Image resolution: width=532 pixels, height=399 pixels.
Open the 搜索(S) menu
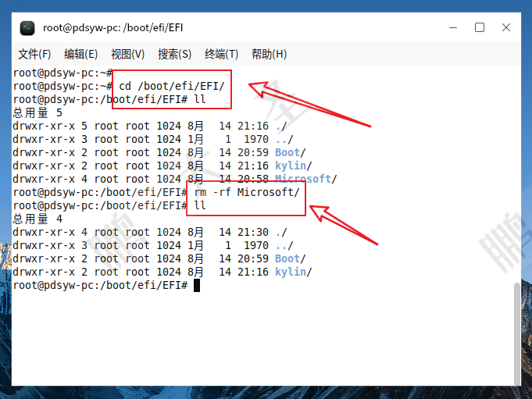(174, 54)
